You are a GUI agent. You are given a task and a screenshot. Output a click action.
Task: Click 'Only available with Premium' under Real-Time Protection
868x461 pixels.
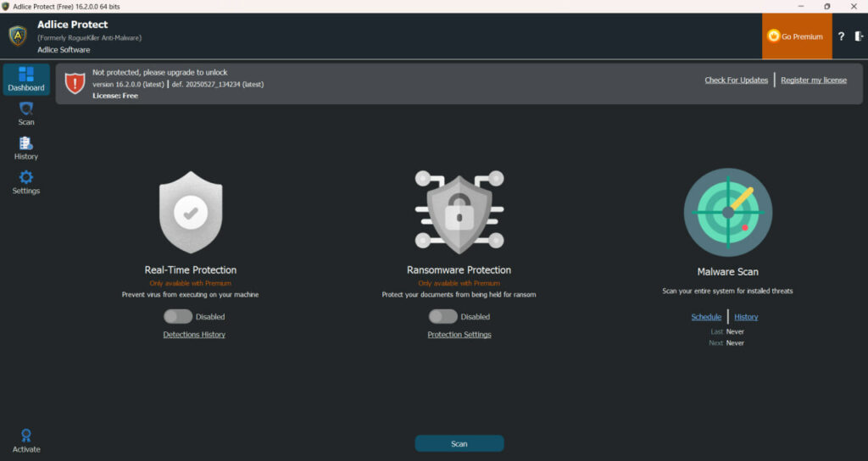pyautogui.click(x=191, y=283)
